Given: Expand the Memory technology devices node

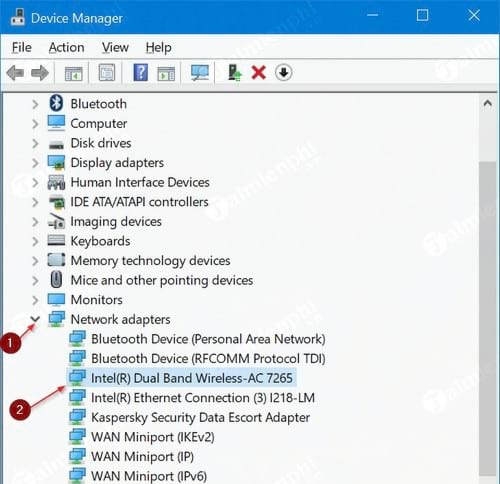Looking at the screenshot, I should pyautogui.click(x=35, y=261).
